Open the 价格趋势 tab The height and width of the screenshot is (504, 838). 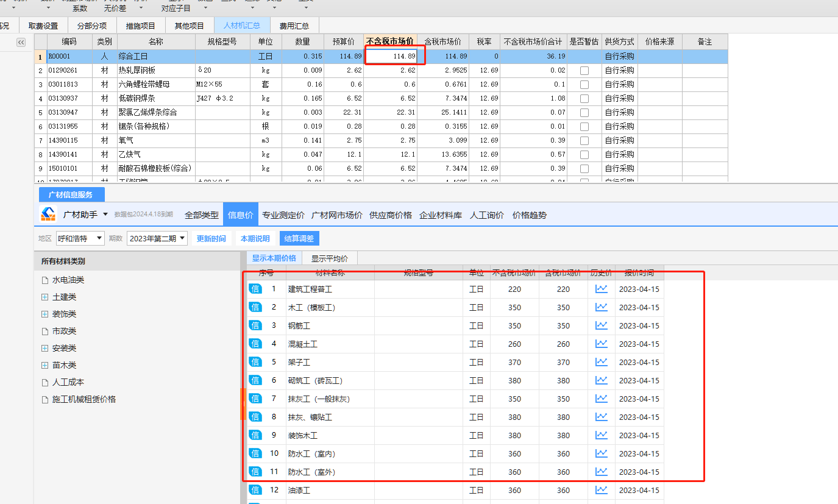(530, 215)
